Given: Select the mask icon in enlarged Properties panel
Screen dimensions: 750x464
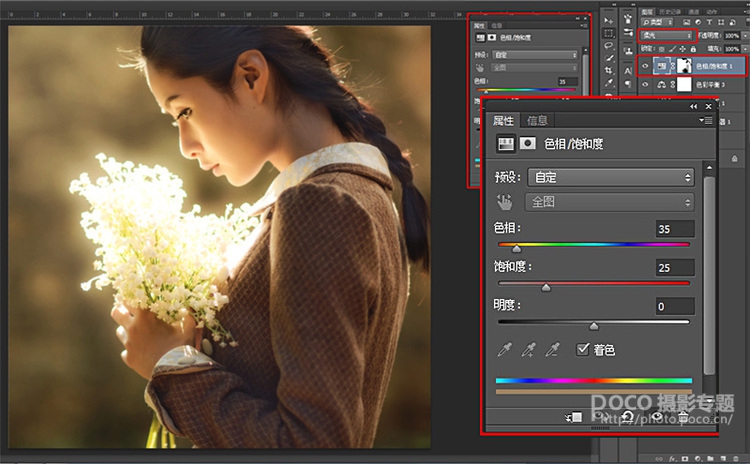Looking at the screenshot, I should [x=528, y=144].
